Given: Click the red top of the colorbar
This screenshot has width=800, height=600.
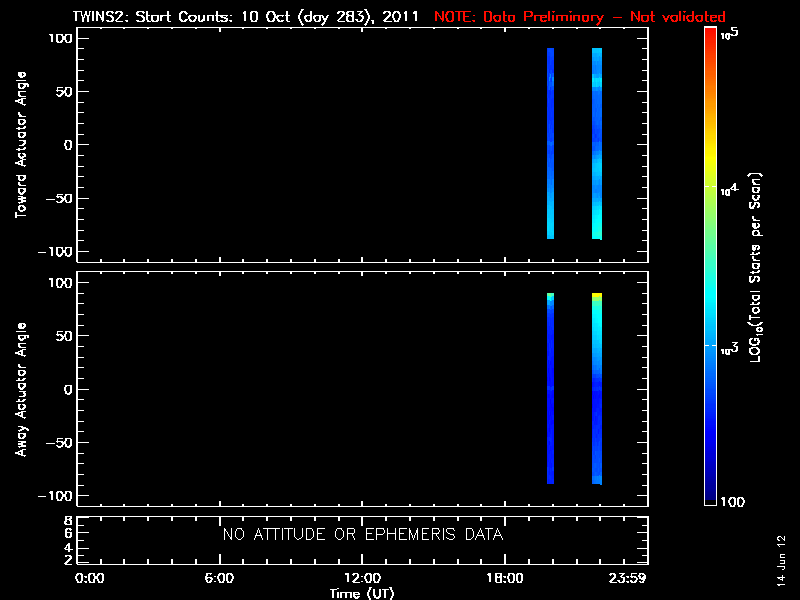Looking at the screenshot, I should point(711,36).
